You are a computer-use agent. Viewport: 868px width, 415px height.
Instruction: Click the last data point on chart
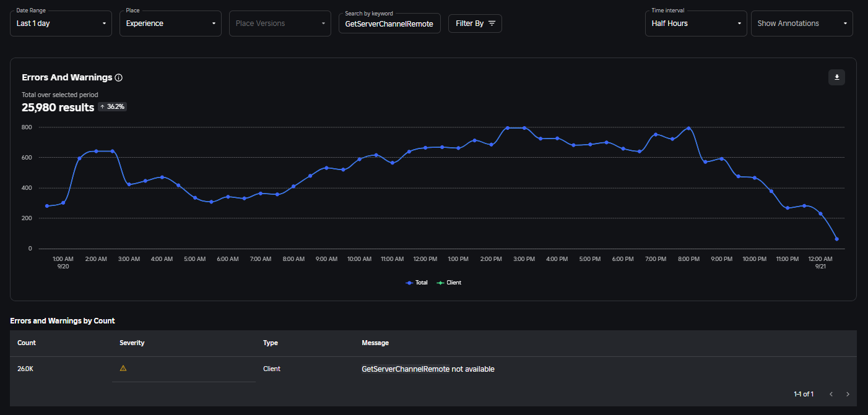[x=836, y=239]
